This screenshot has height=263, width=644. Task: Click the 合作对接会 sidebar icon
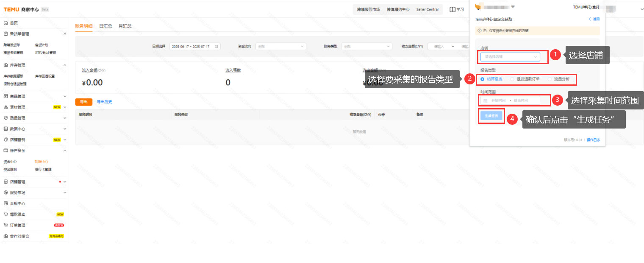coord(6,236)
